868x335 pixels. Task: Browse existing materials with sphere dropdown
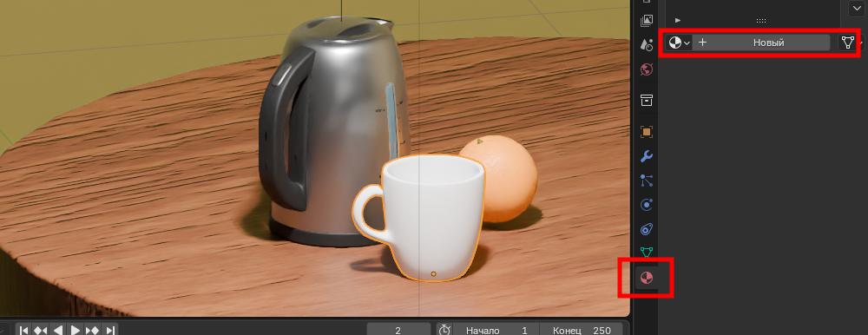680,42
